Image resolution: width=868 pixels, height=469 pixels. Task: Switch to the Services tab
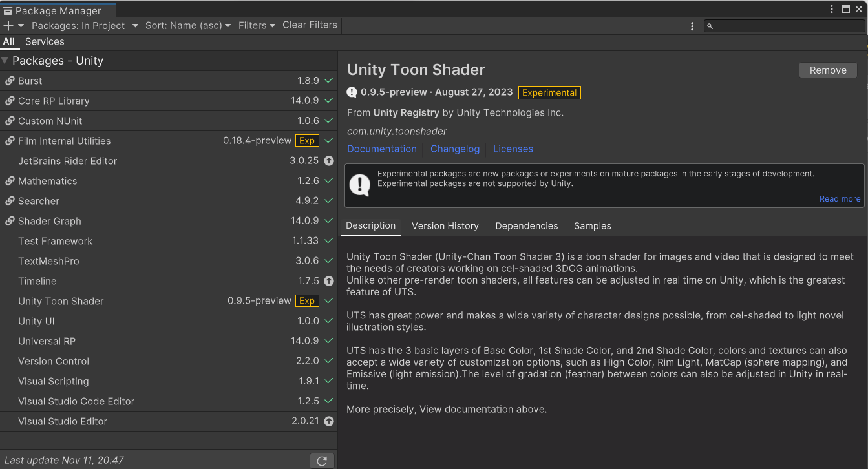45,42
